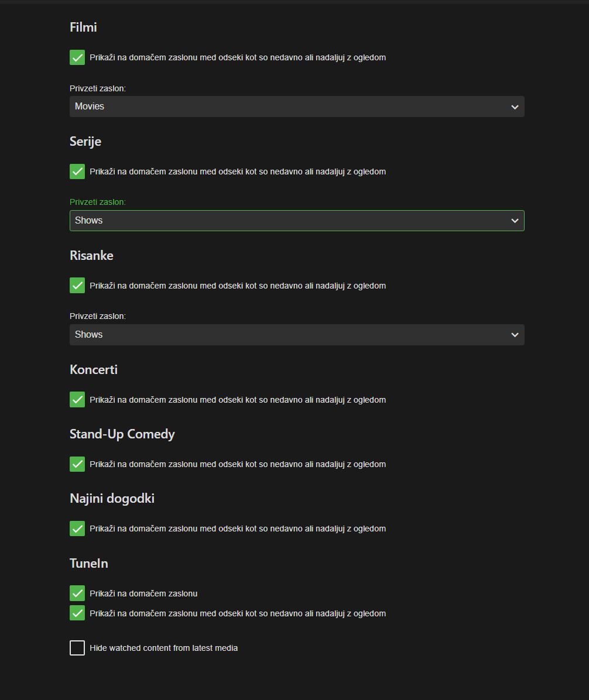This screenshot has height=700, width=589.
Task: Click the Koncerti checkbox label text
Action: (237, 400)
